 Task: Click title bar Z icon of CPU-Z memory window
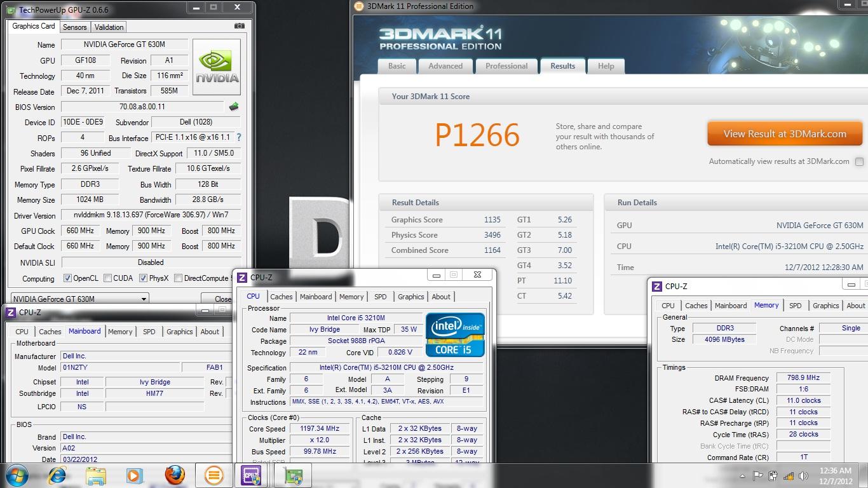[658, 287]
